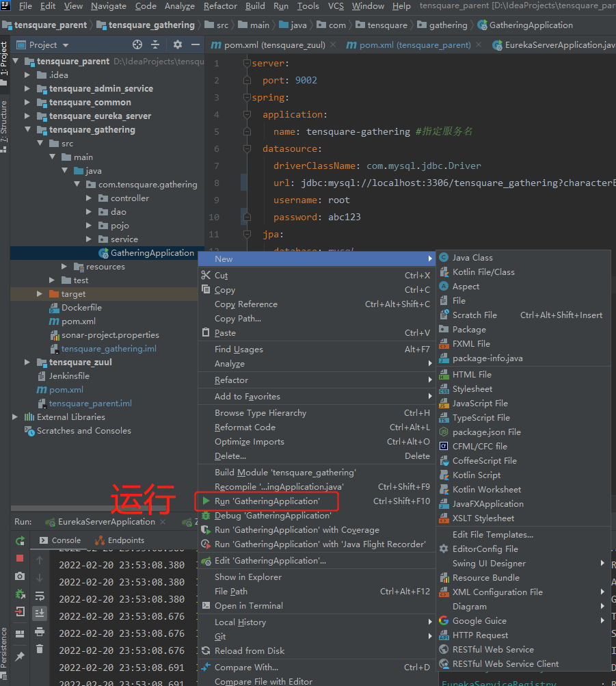
Task: Click password value abc123 in editor
Action: click(x=345, y=217)
